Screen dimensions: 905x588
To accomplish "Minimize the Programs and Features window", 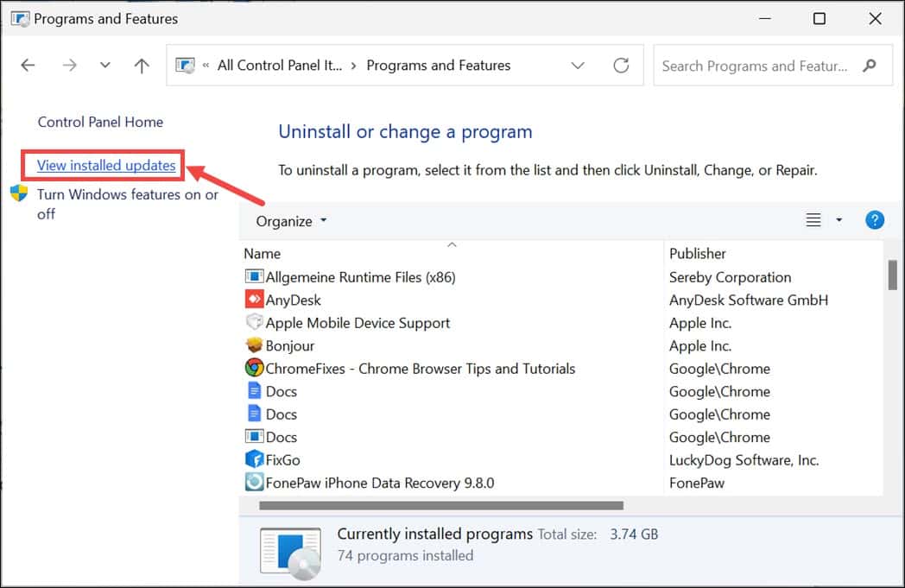I will (765, 18).
